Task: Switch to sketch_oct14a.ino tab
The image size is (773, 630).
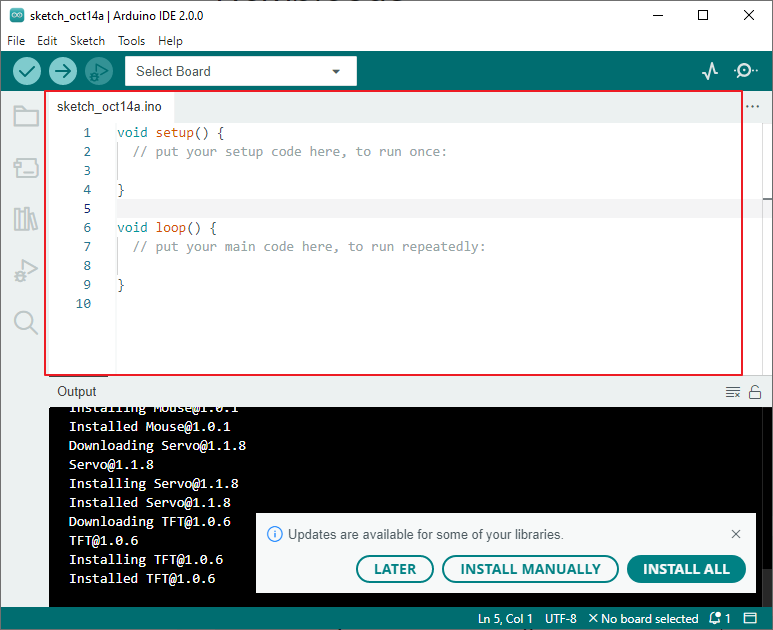Action: tap(109, 107)
